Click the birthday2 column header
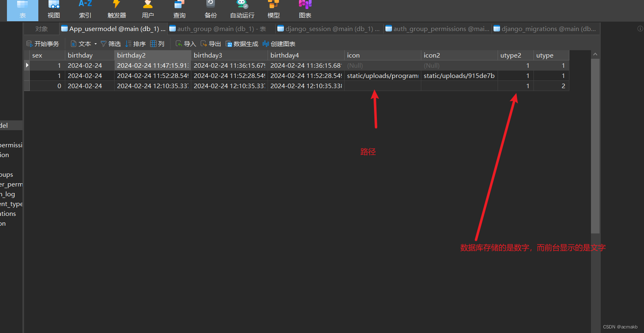 (x=153, y=55)
